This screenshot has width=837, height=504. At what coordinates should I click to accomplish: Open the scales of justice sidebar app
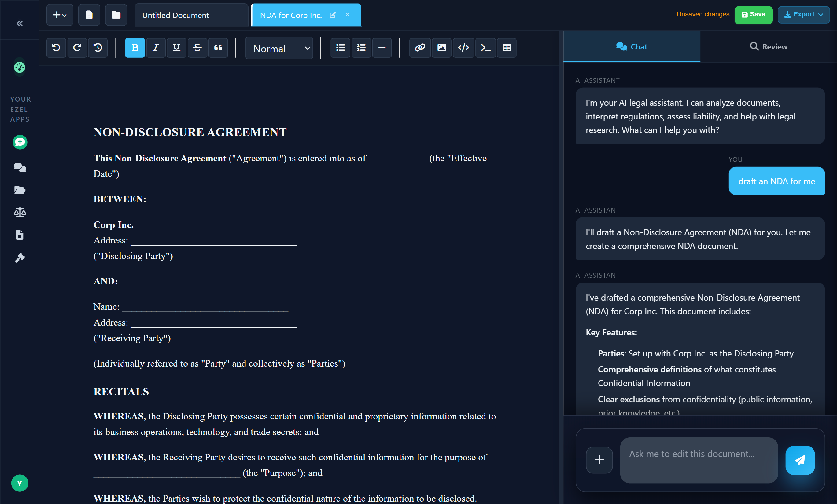(x=20, y=213)
